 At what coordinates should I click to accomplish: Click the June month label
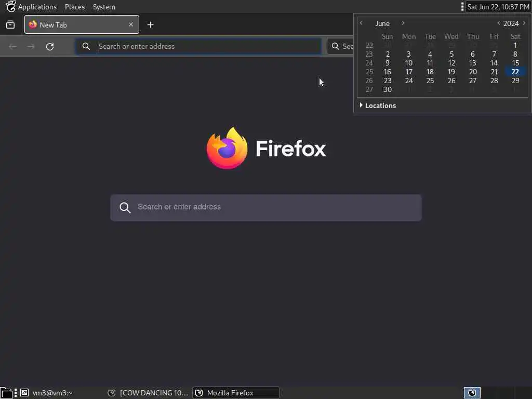point(382,23)
